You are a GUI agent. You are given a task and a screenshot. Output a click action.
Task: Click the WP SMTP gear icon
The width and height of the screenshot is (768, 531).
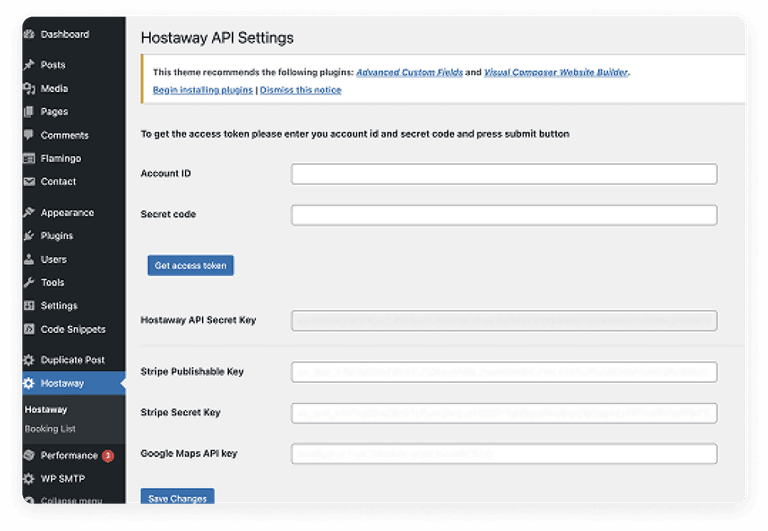pos(29,479)
